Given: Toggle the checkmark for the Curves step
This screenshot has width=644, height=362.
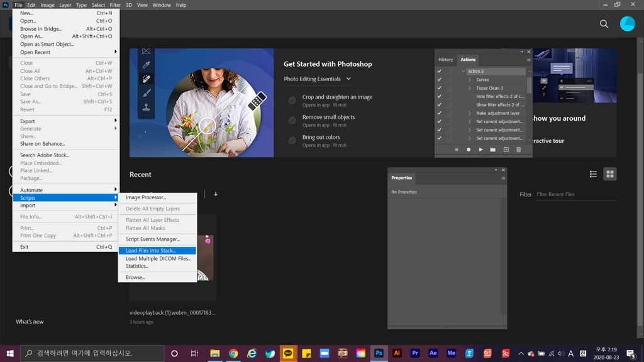Looking at the screenshot, I should point(439,80).
